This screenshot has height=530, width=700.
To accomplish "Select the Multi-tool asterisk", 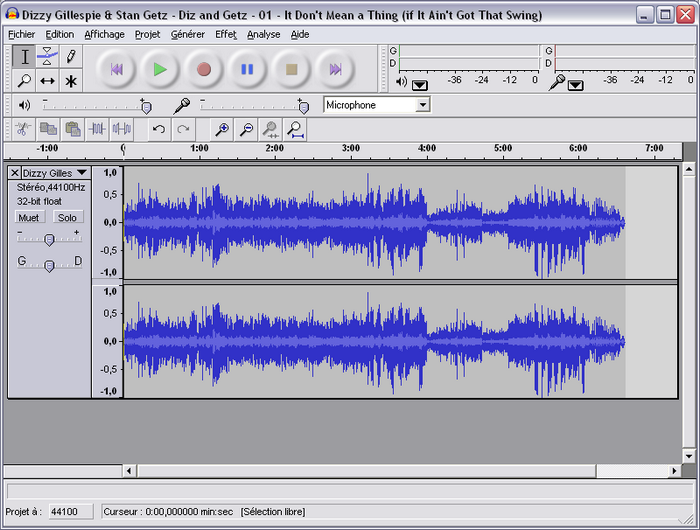I will pos(71,81).
